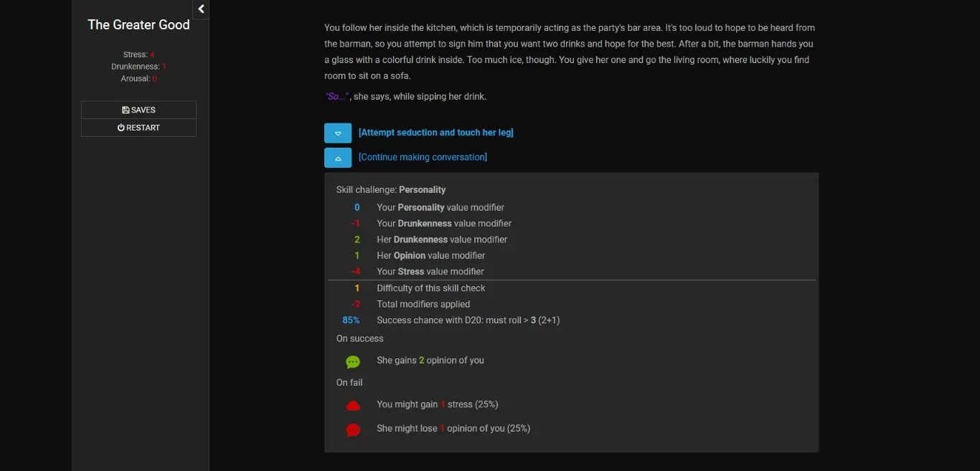This screenshot has width=980, height=471.
Task: Click the game title The Greater Good
Action: coord(138,24)
